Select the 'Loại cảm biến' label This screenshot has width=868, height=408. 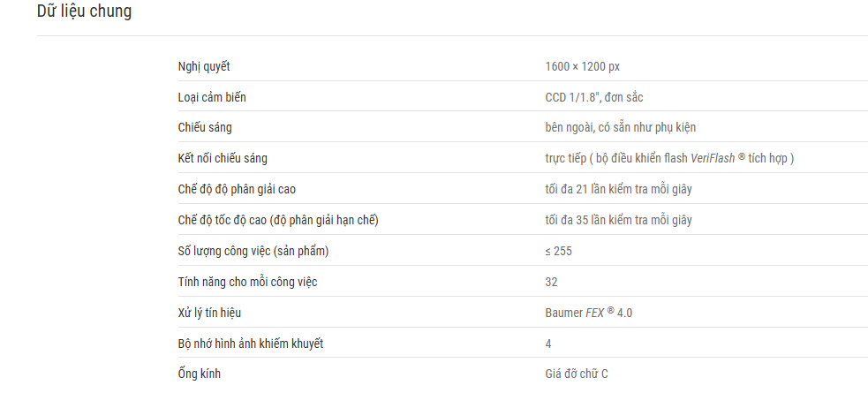(x=212, y=97)
